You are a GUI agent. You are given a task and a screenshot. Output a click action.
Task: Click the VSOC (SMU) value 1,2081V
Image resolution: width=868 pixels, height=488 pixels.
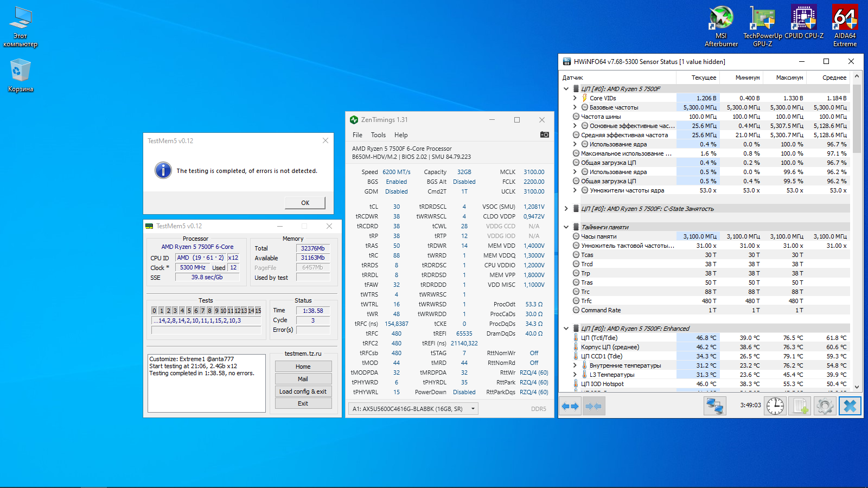pos(534,207)
